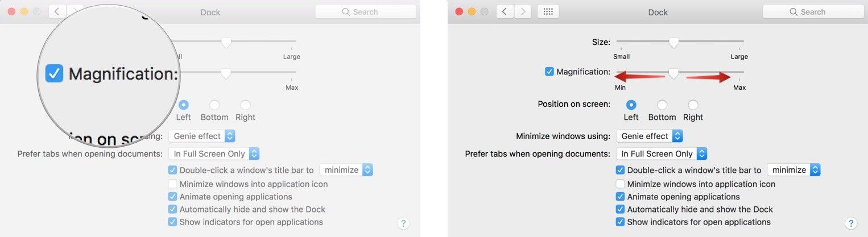Screen dimensions: 868x237
Task: Click the Show All grid icon
Action: point(548,12)
